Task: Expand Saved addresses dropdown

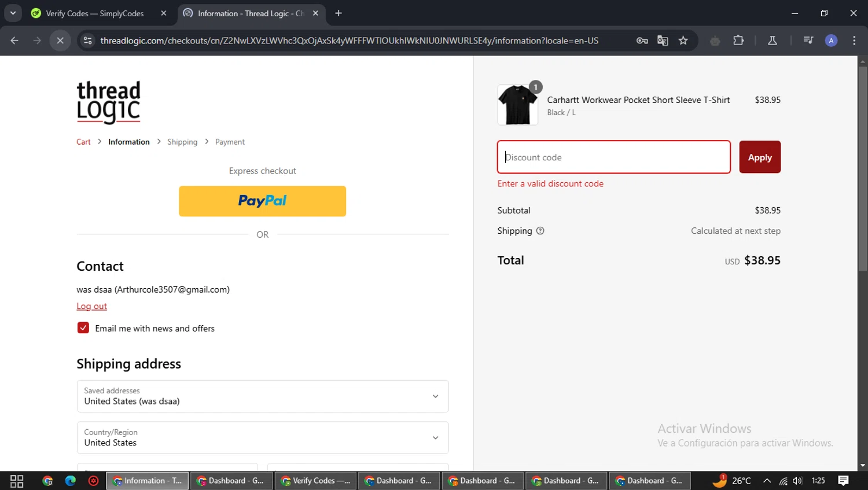Action: (x=263, y=396)
